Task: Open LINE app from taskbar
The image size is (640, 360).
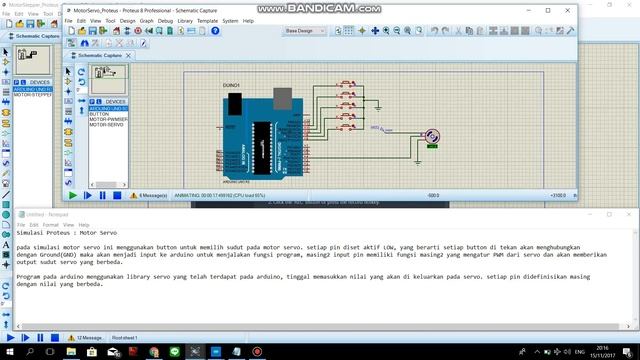Action: click(174, 351)
